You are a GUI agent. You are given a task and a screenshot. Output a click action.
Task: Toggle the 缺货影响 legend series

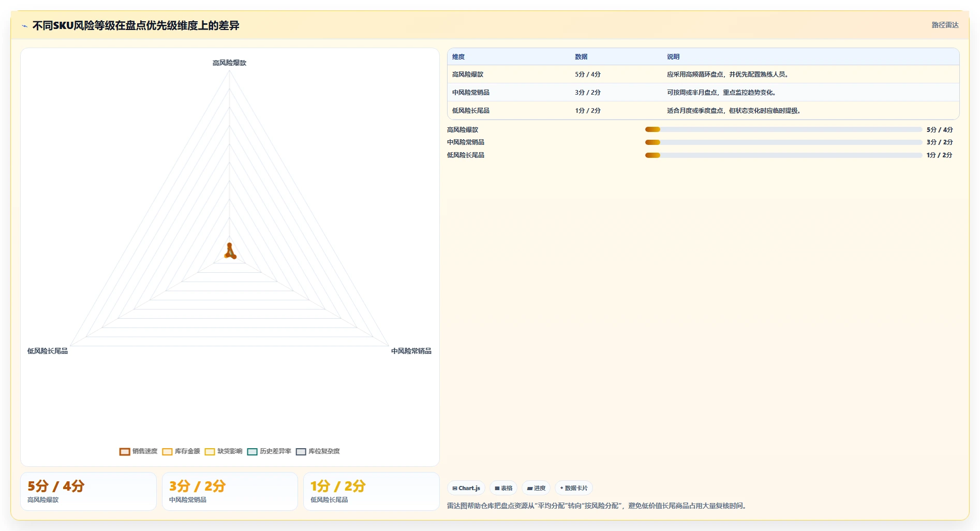click(223, 451)
